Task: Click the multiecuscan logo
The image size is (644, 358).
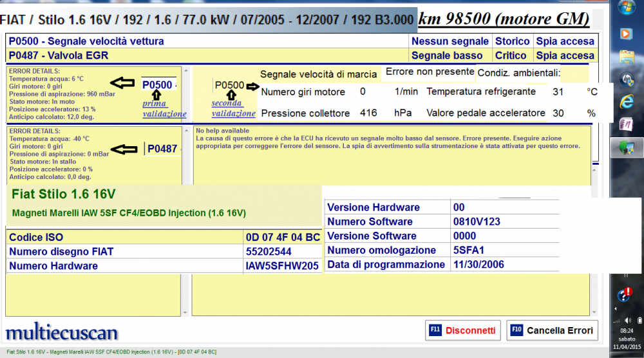Action: (62, 332)
